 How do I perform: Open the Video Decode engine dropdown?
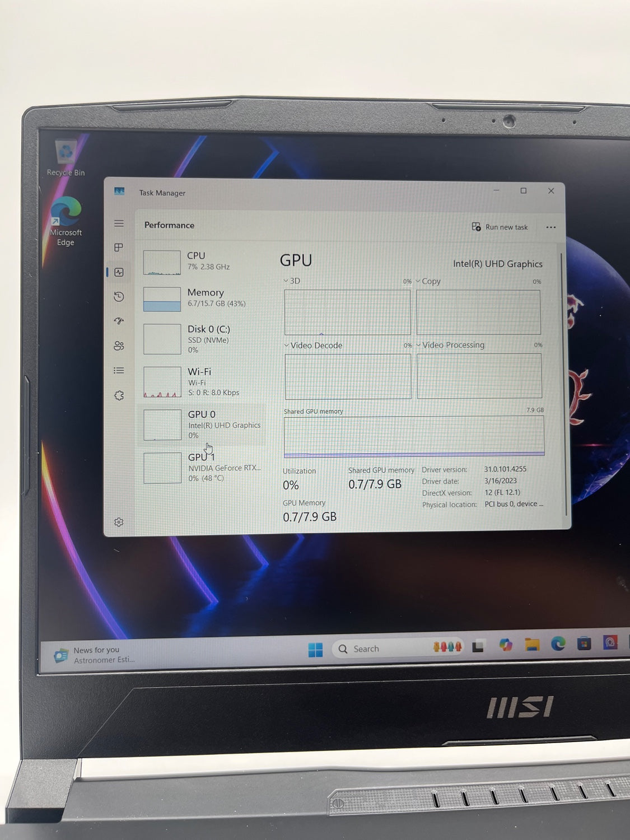(313, 346)
